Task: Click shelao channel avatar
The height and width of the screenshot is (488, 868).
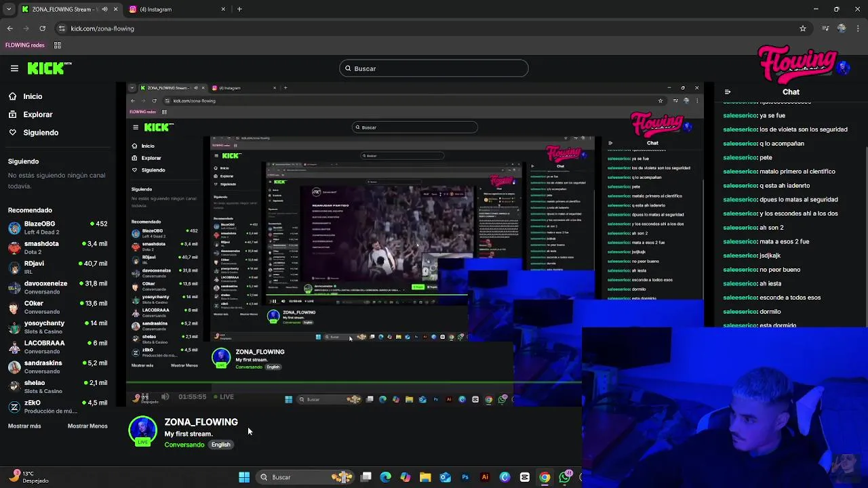Action: (x=14, y=386)
